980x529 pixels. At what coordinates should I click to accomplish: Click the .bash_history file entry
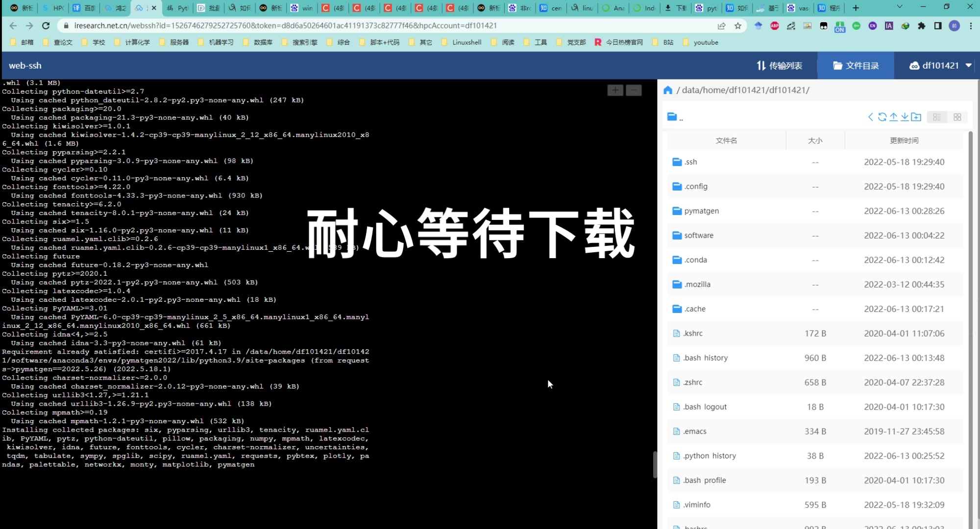(x=706, y=357)
